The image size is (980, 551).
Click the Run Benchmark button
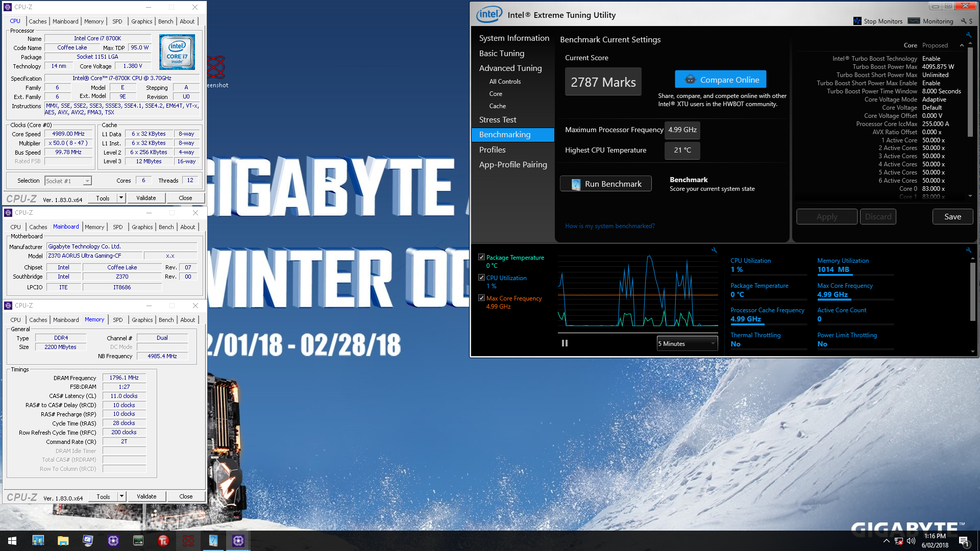[605, 184]
